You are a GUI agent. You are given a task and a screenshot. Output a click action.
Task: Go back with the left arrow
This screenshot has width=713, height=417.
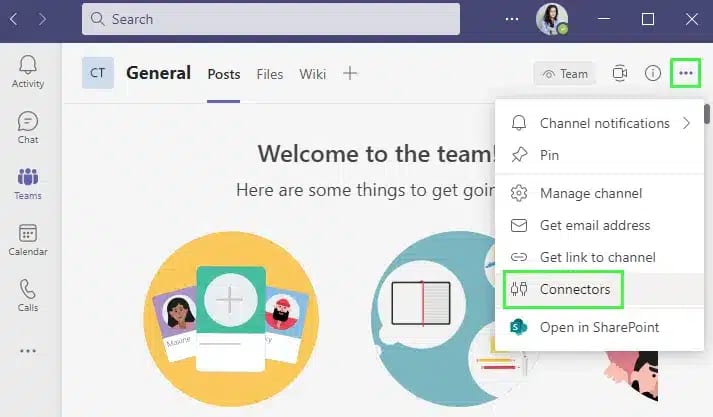pos(14,19)
